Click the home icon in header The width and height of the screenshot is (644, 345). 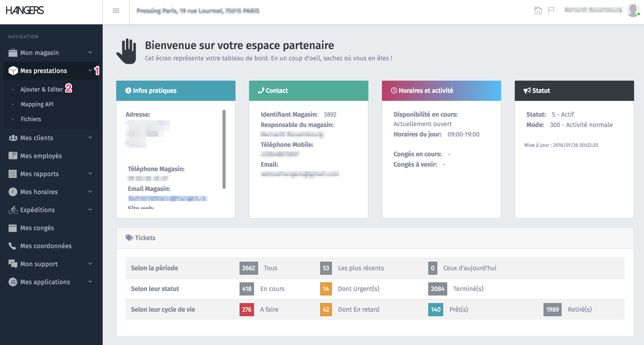point(538,11)
